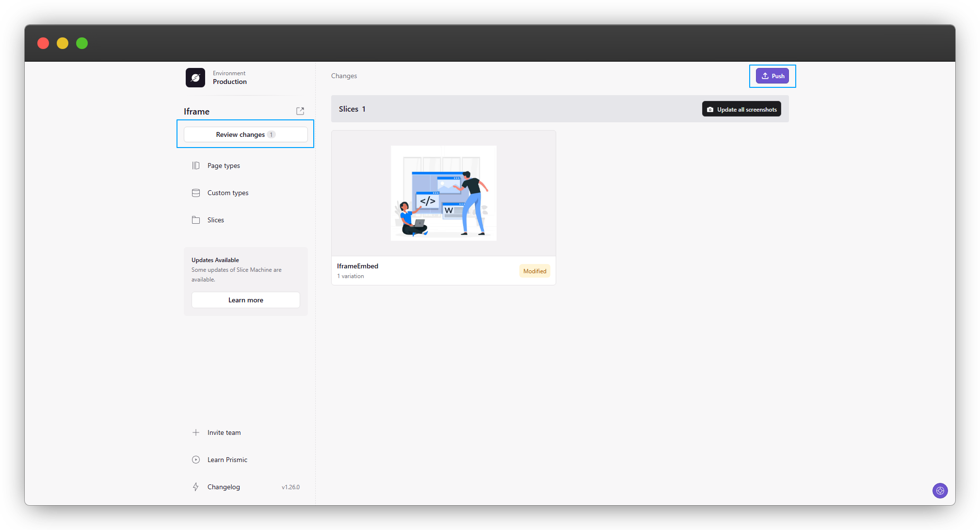The width and height of the screenshot is (980, 530).
Task: Open the IframeEmbed slice thumbnail
Action: [444, 193]
